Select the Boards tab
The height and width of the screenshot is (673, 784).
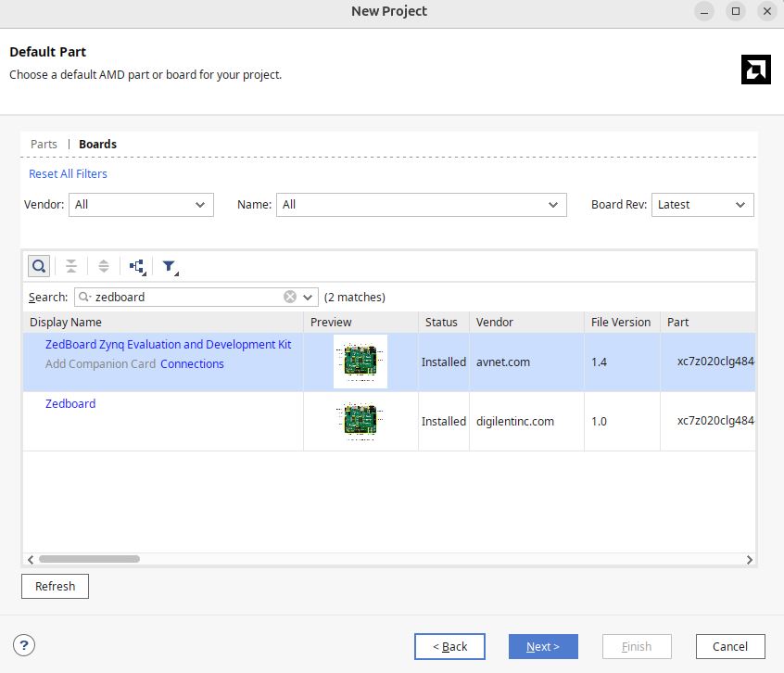[x=98, y=144]
